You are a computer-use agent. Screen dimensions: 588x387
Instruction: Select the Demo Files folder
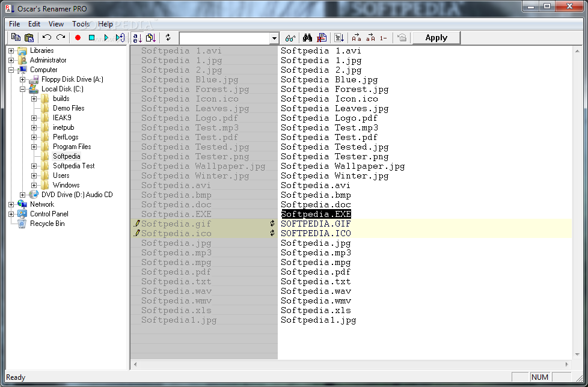[69, 108]
